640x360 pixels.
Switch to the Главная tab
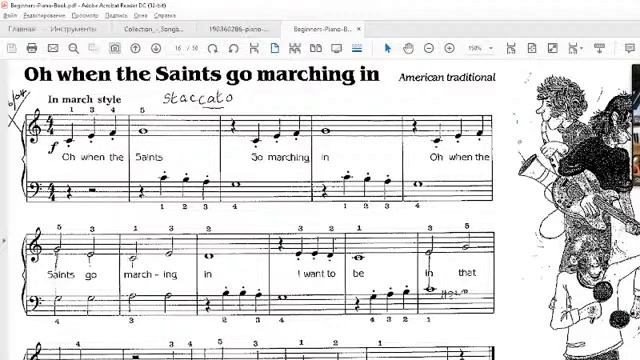coord(22,29)
